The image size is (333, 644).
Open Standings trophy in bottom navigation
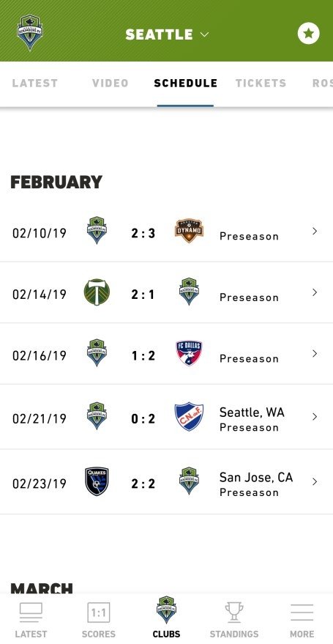point(234,620)
